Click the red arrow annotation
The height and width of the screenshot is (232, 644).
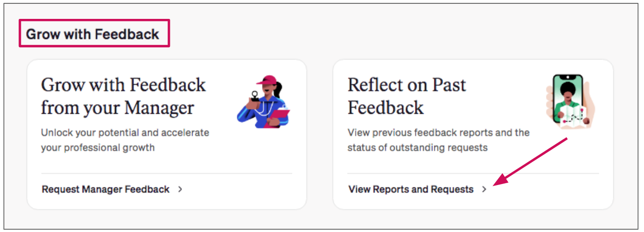click(x=530, y=161)
